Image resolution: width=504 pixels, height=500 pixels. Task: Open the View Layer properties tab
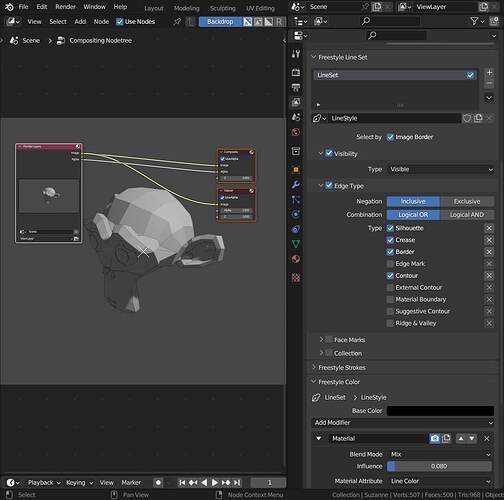click(296, 102)
